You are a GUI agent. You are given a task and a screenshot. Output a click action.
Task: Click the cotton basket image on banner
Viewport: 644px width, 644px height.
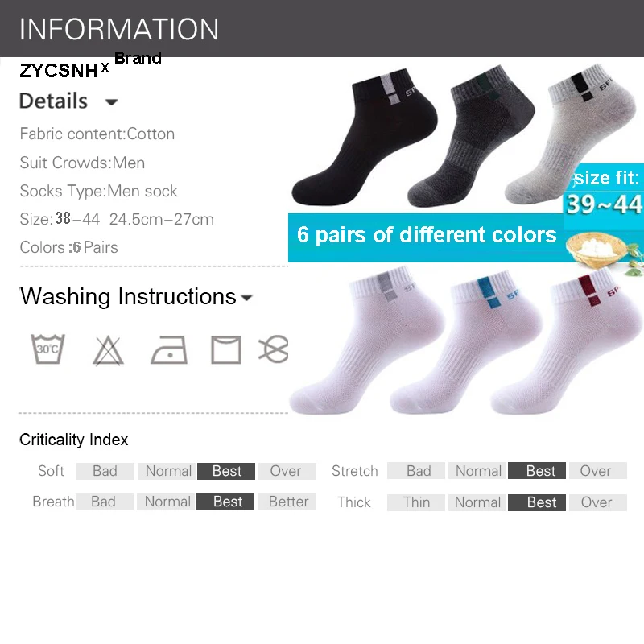click(x=595, y=250)
